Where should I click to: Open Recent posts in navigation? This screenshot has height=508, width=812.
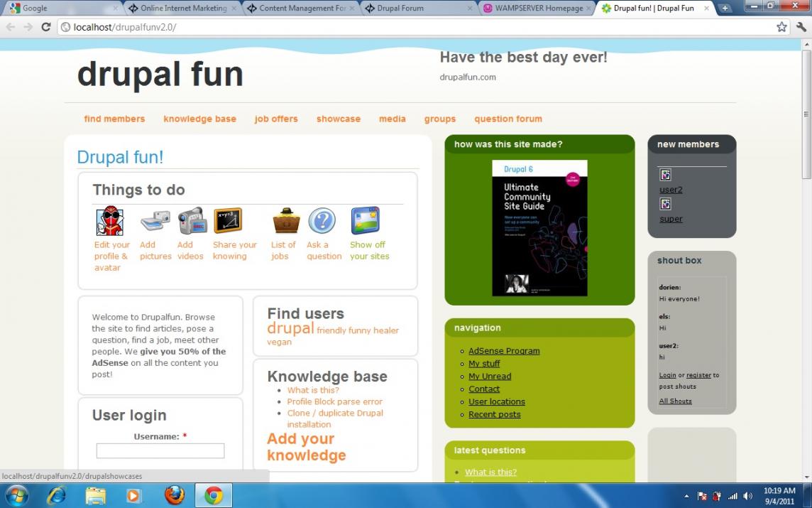pyautogui.click(x=494, y=414)
